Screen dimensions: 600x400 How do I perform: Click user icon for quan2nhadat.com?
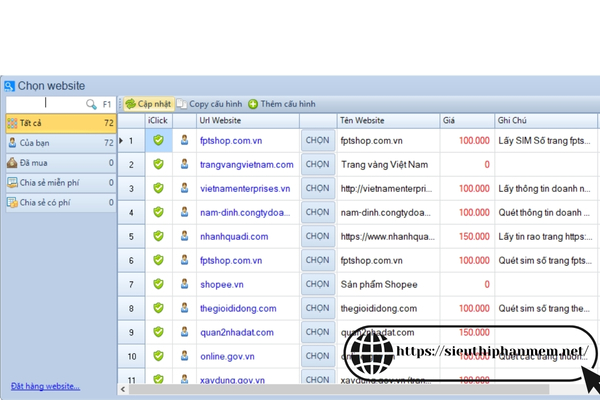184,332
